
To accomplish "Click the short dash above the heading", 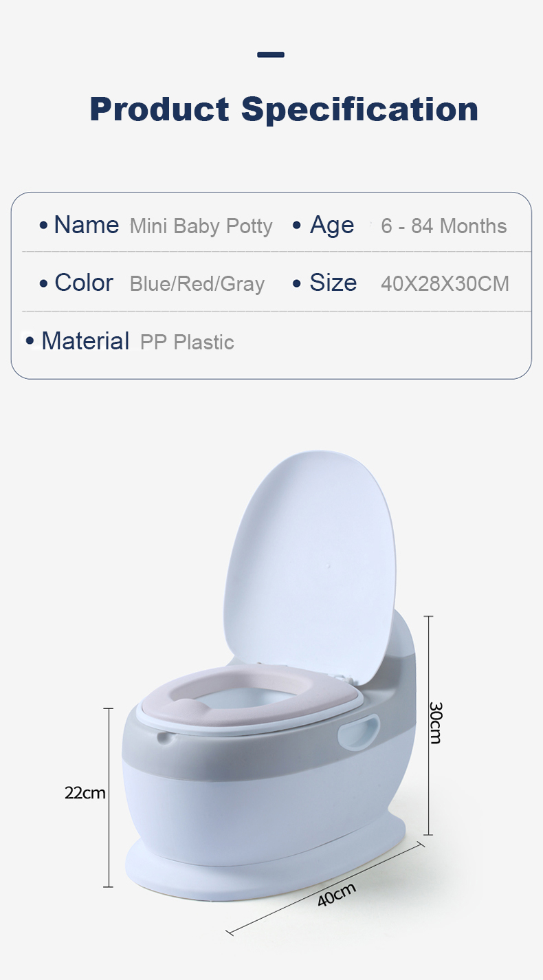I will click(271, 54).
